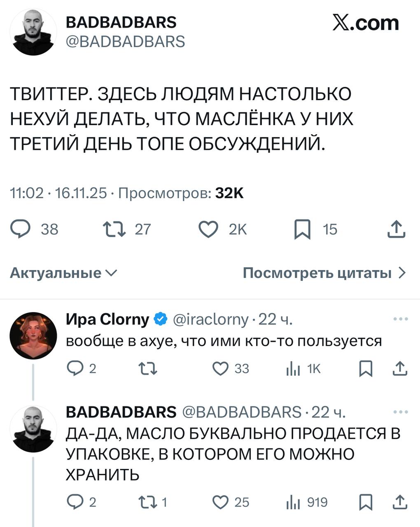Image resolution: width=420 pixels, height=527 pixels.
Task: Reply to Ира Clorny's comment
Action: [x=75, y=368]
